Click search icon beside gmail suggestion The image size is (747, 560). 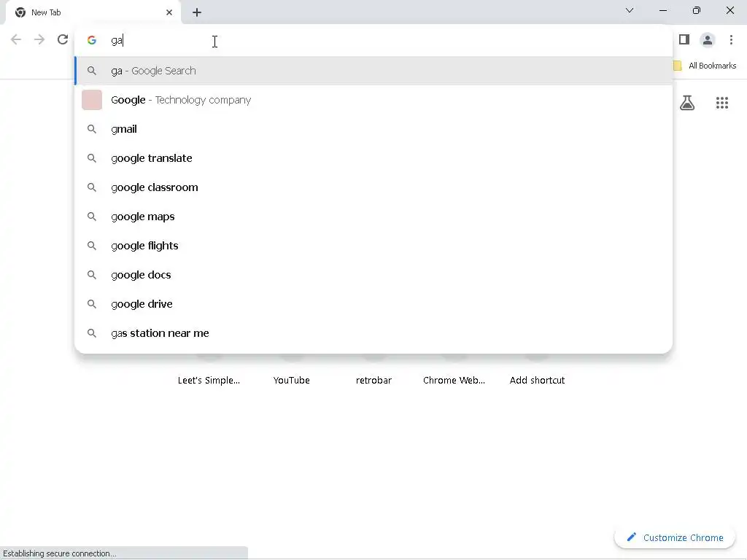pos(92,129)
